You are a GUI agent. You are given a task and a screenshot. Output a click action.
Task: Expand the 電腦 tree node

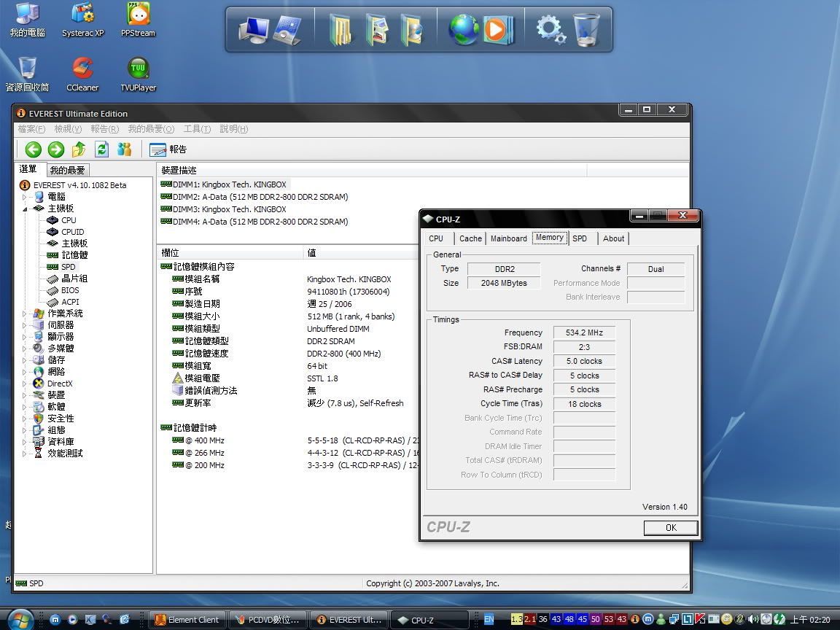[x=25, y=197]
